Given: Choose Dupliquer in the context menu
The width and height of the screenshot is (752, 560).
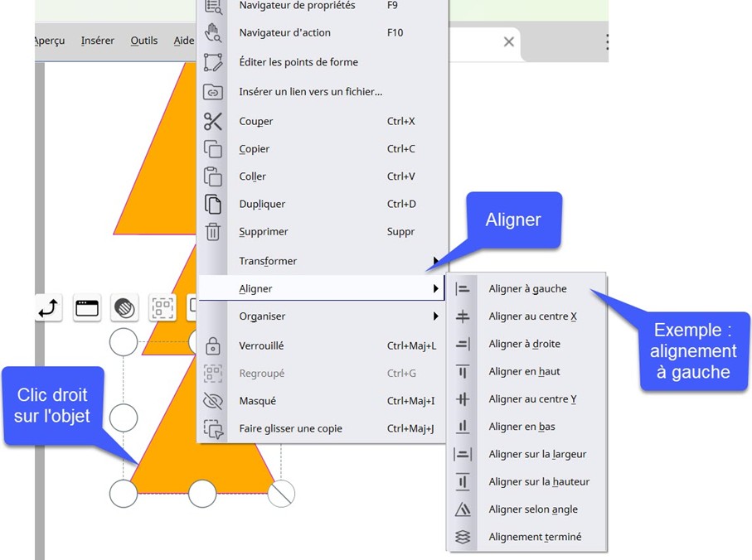Looking at the screenshot, I should coord(323,204).
